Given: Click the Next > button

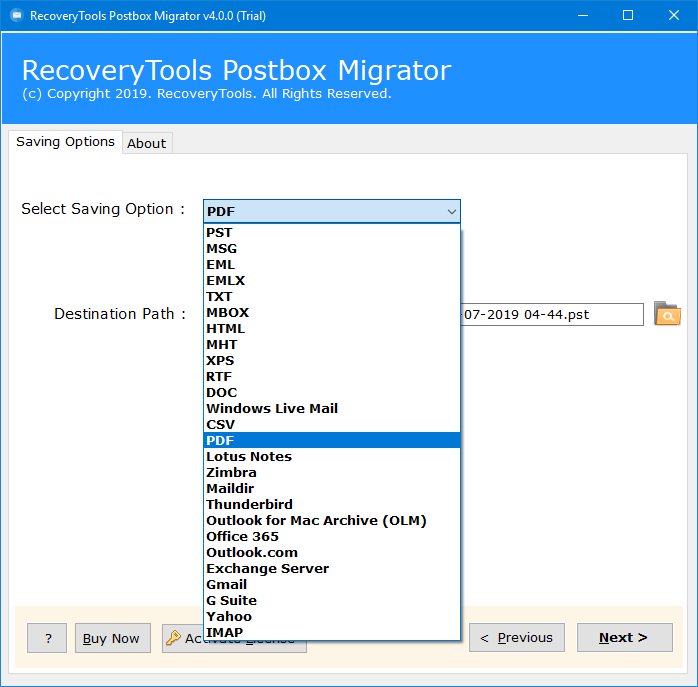Looking at the screenshot, I should coord(624,638).
